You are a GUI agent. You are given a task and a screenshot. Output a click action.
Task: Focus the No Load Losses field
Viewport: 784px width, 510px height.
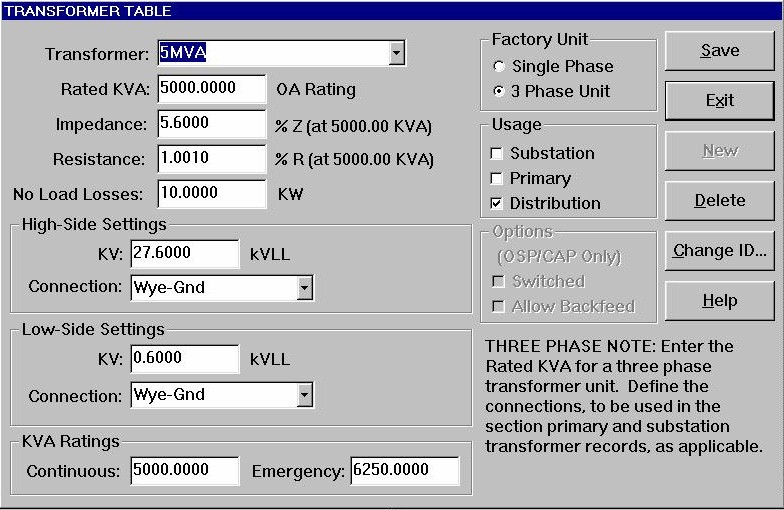tap(211, 194)
